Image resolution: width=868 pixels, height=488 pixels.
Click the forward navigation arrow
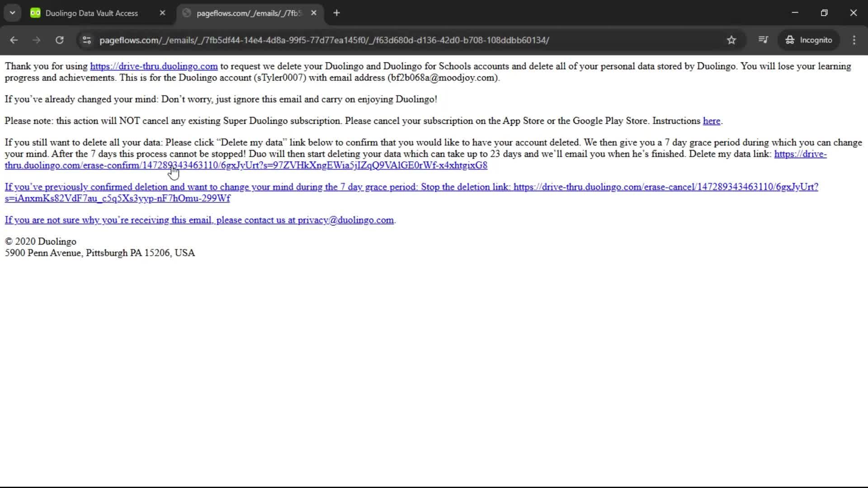click(37, 40)
